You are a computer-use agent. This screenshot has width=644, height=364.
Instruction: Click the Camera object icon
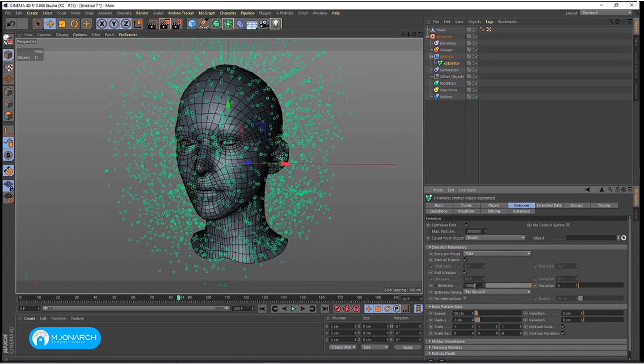[x=264, y=24]
